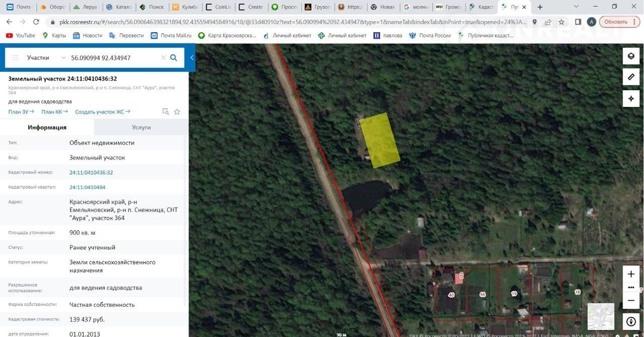Open the hamburger menu in search bar

(15, 58)
